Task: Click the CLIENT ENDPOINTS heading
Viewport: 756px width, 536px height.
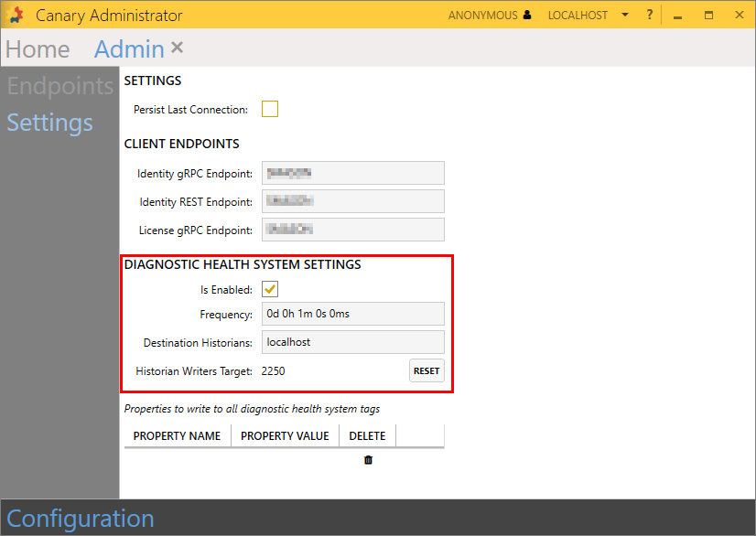Action: 182,144
